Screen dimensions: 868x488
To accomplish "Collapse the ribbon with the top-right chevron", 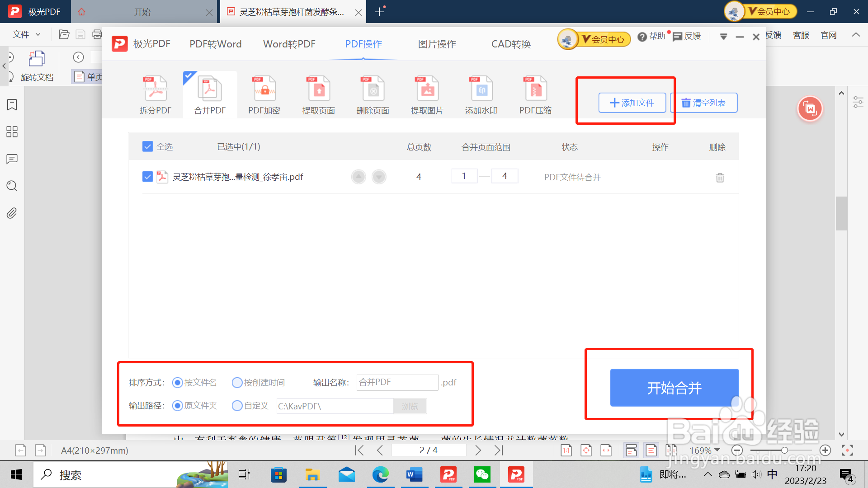I will point(856,35).
